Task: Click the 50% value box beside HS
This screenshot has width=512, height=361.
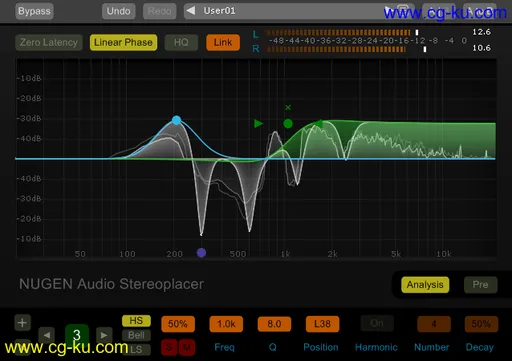Action: [x=178, y=324]
